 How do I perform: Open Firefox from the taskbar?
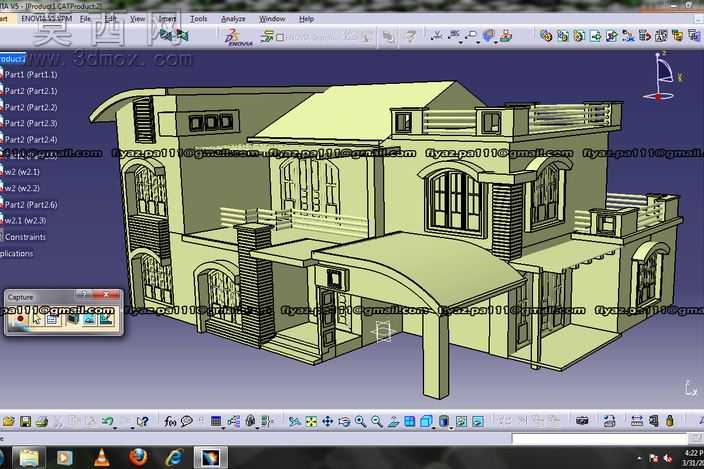138,458
